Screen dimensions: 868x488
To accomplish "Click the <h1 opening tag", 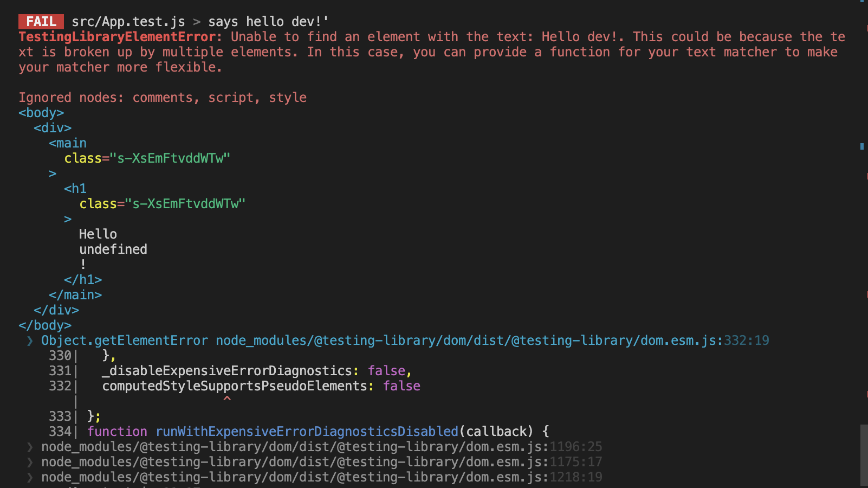I will point(75,189).
